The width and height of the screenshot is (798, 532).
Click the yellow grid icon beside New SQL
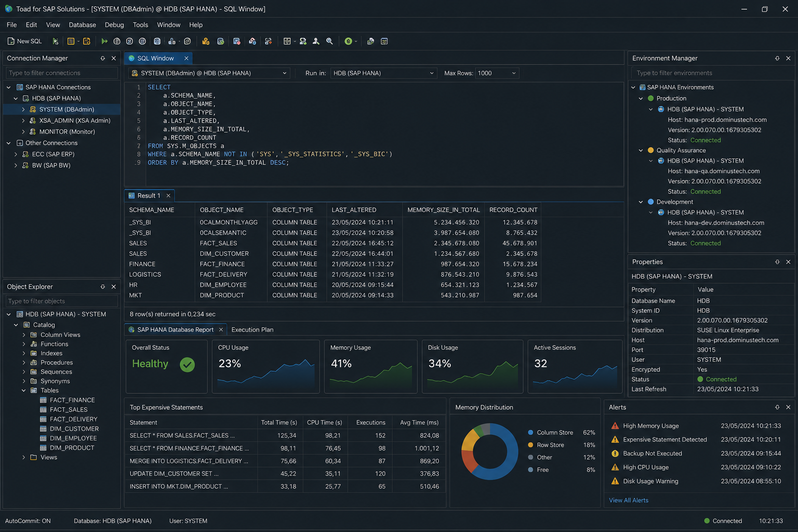coord(71,41)
